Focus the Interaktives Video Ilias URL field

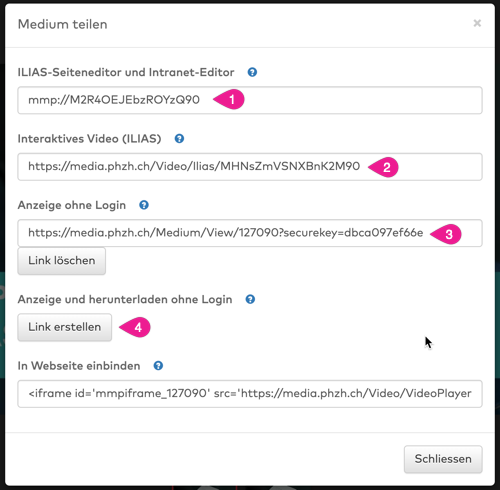click(x=250, y=167)
